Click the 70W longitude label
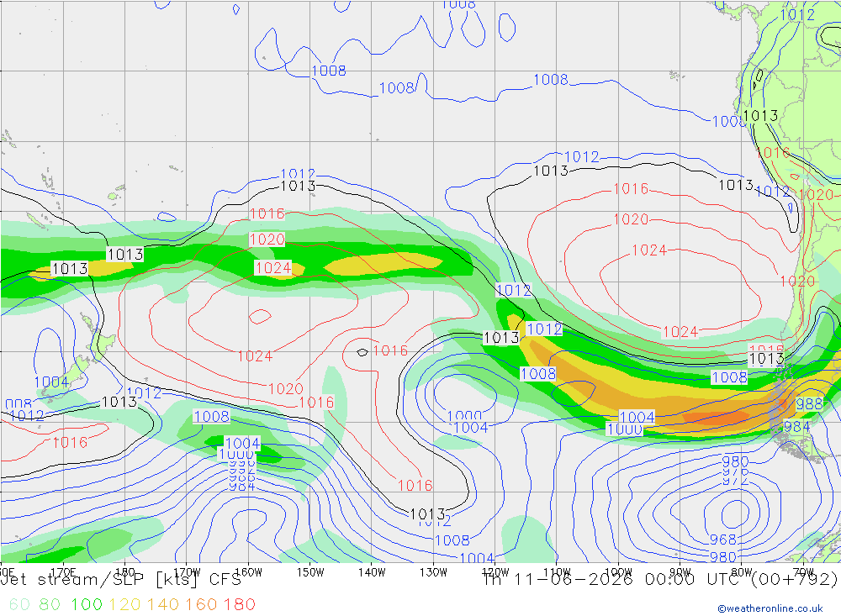 click(803, 572)
